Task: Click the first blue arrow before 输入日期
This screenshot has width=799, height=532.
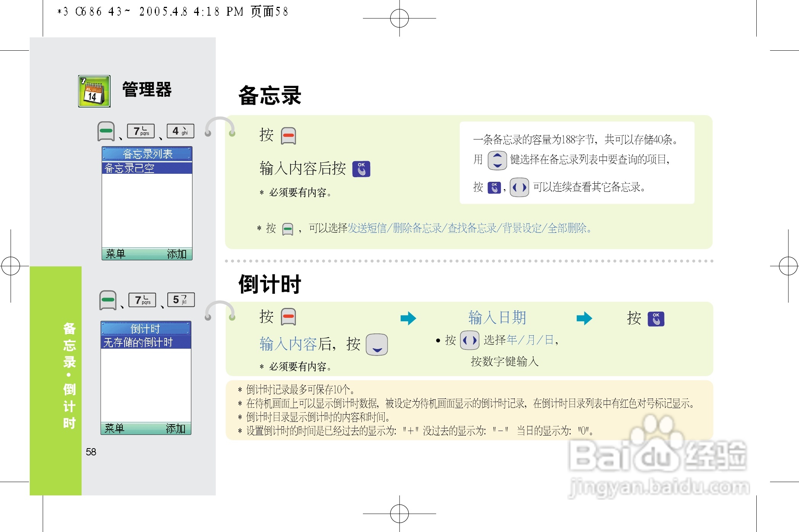Action: 408,318
